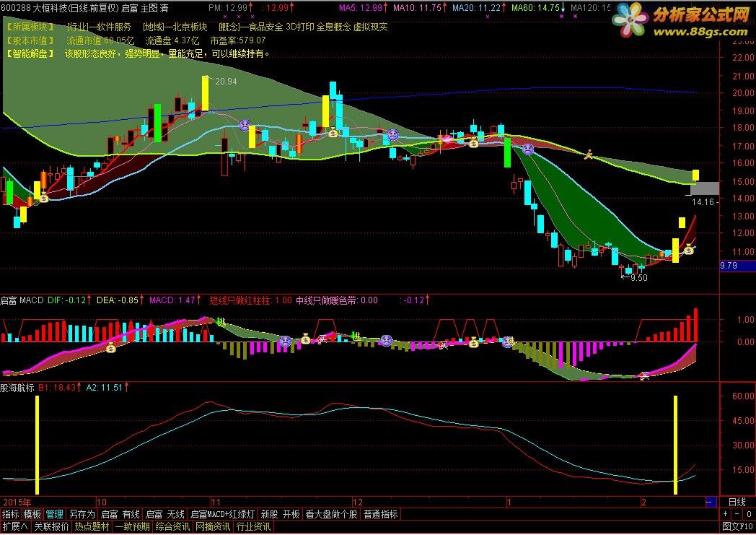Click the 9.79 blue price tag on price axis
The image size is (756, 535).
(x=737, y=266)
